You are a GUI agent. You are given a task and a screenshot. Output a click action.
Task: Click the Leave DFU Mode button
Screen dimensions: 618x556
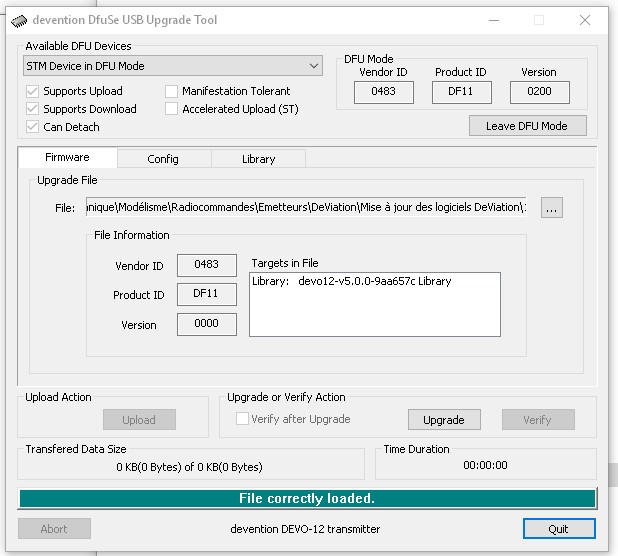point(528,126)
